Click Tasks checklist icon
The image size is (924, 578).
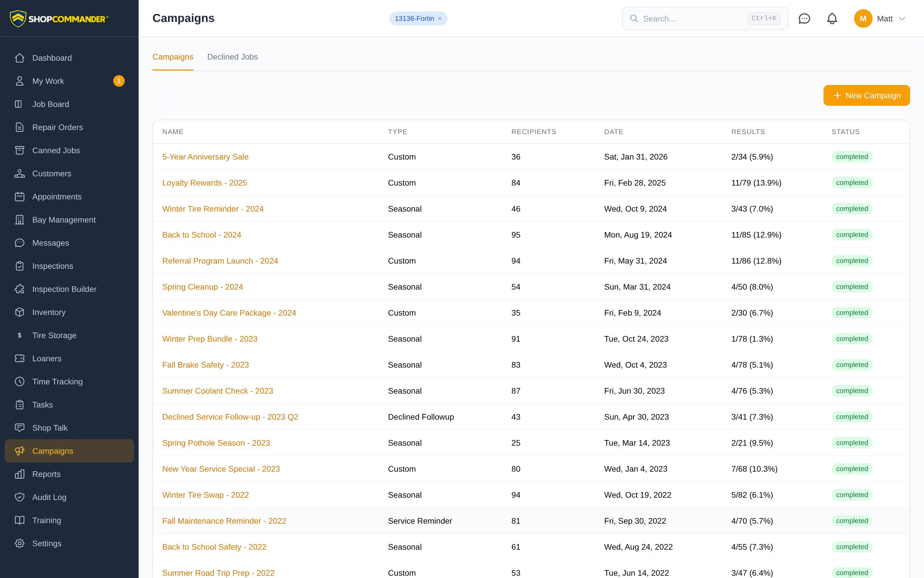(x=19, y=405)
